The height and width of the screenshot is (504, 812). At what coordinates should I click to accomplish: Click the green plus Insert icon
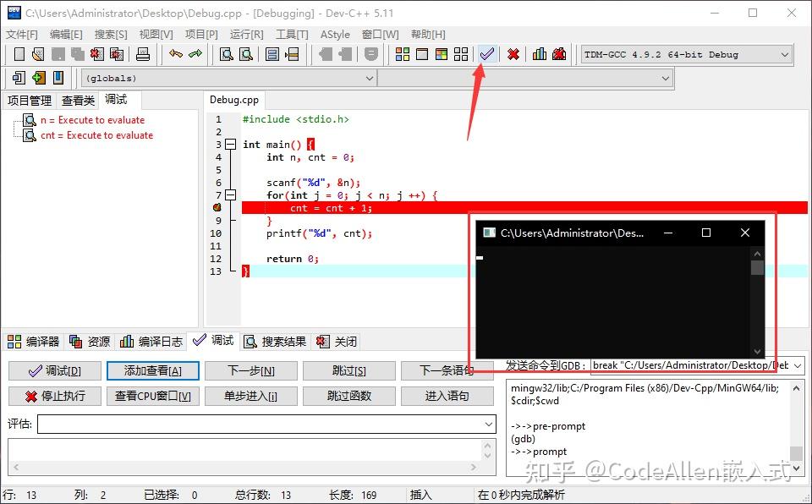(39, 78)
